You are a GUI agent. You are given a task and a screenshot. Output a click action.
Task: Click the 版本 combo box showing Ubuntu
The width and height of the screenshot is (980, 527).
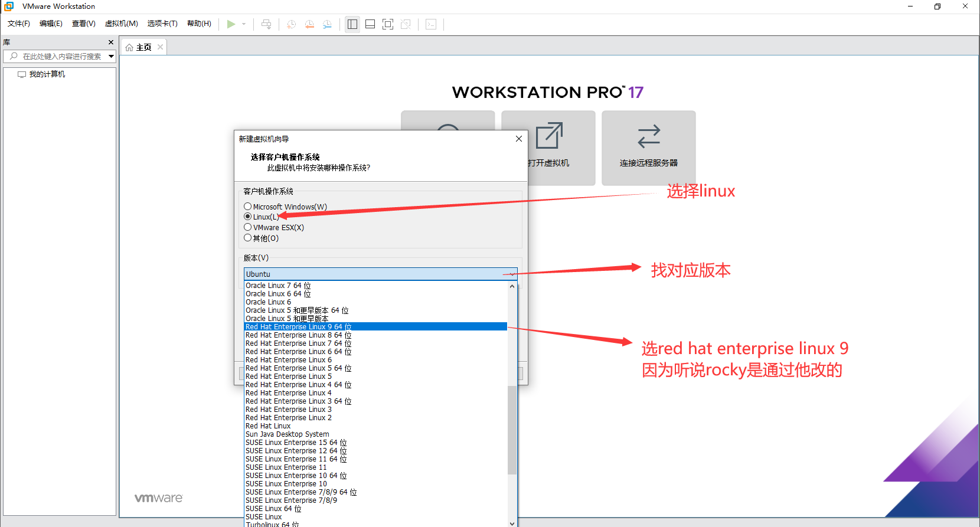pyautogui.click(x=381, y=274)
